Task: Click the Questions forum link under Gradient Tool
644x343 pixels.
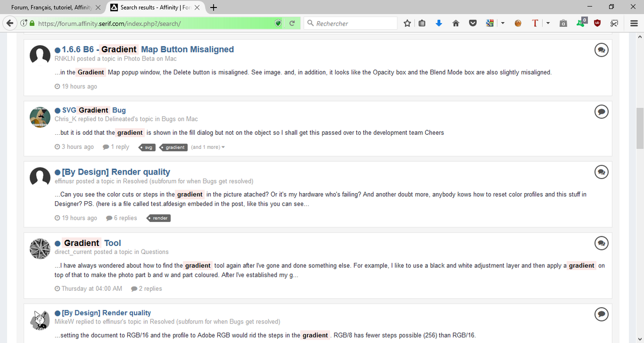Action: 154,252
